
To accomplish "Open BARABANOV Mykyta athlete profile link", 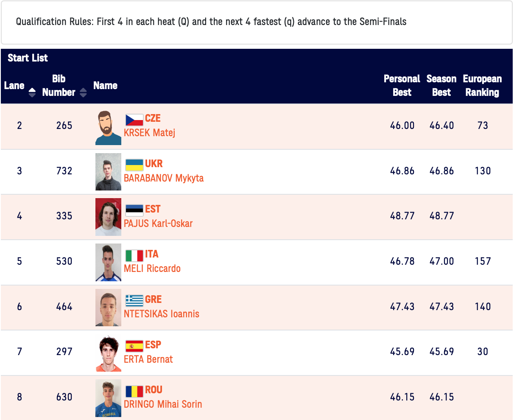I will click(x=163, y=178).
